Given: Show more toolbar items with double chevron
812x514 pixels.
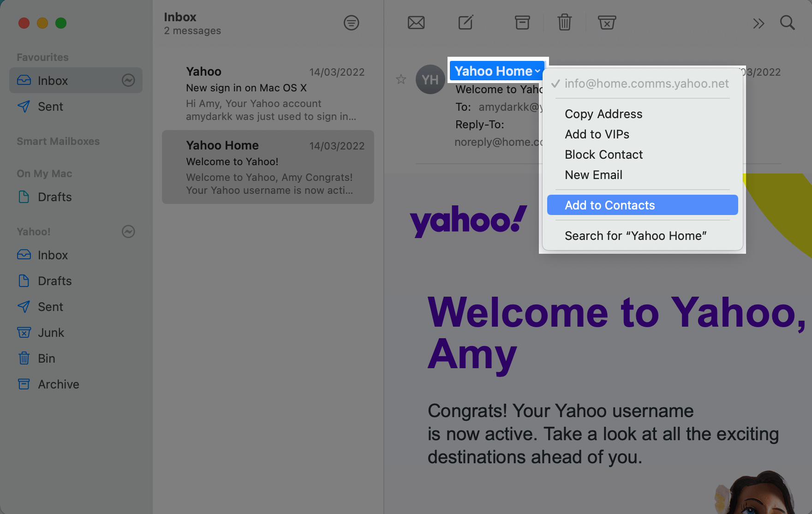Looking at the screenshot, I should click(x=758, y=23).
